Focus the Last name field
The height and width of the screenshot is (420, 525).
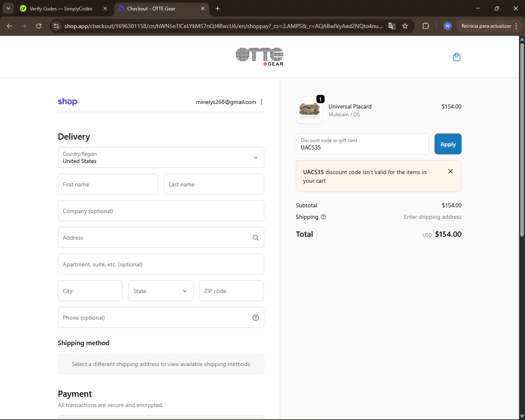(x=214, y=184)
